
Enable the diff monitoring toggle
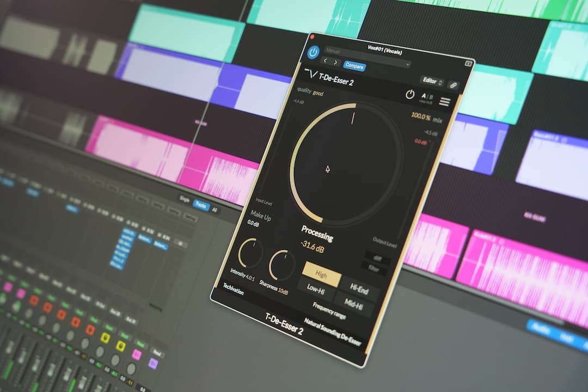(378, 258)
